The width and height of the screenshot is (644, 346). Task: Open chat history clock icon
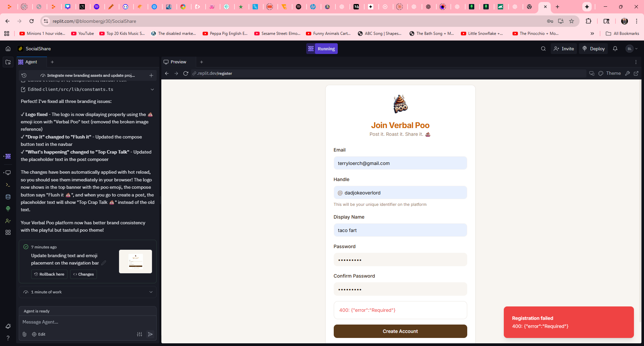pyautogui.click(x=24, y=75)
